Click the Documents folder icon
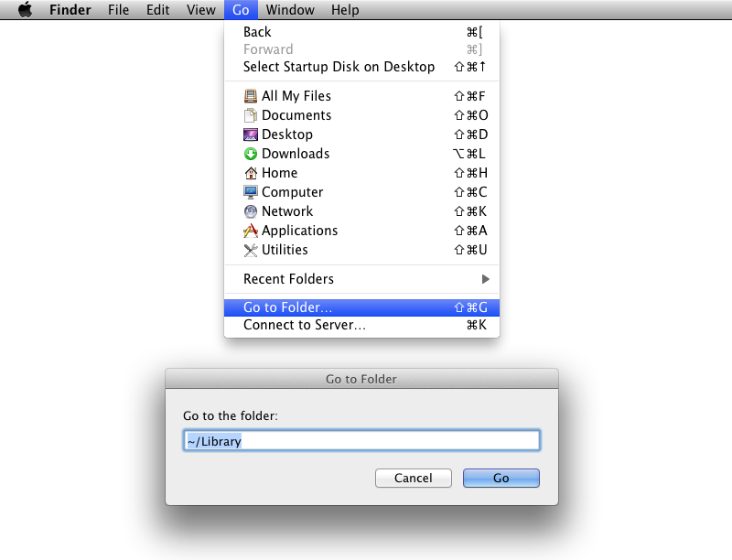This screenshot has width=732, height=560. (x=251, y=115)
